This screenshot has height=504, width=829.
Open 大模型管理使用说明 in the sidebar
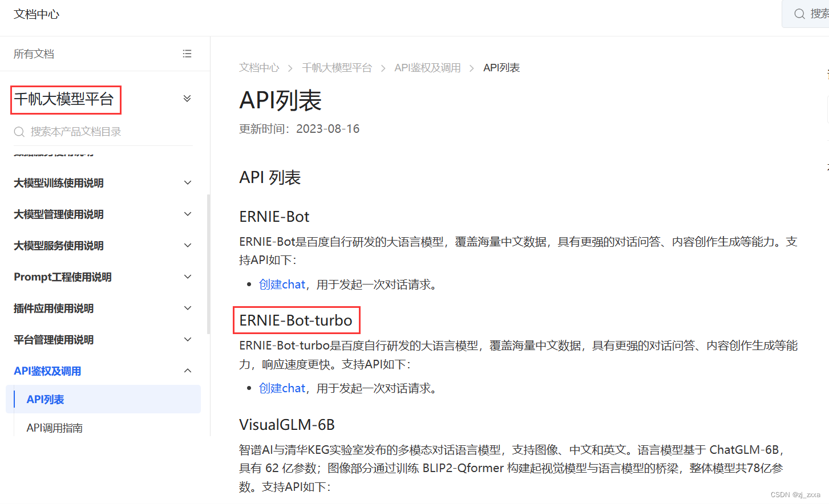click(59, 214)
